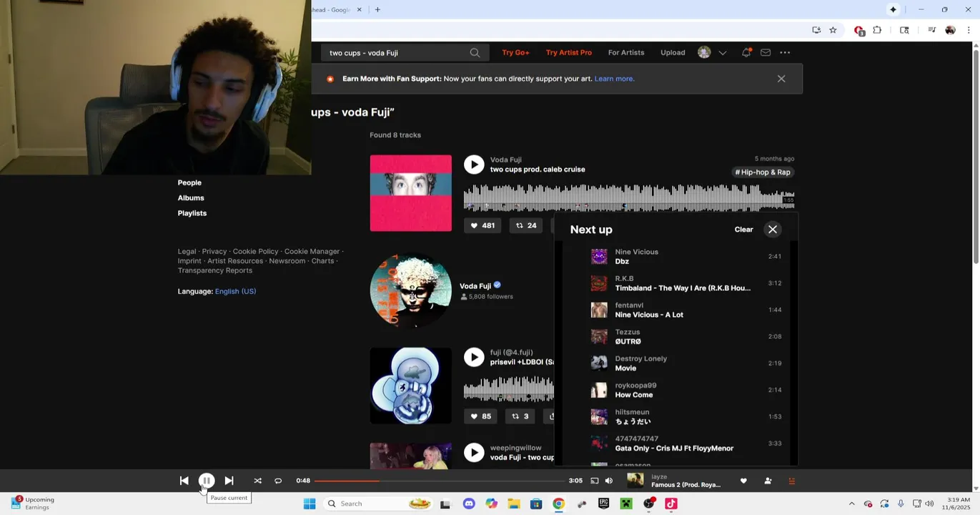980x515 pixels.
Task: Toggle shuffle in the player bar
Action: click(257, 481)
